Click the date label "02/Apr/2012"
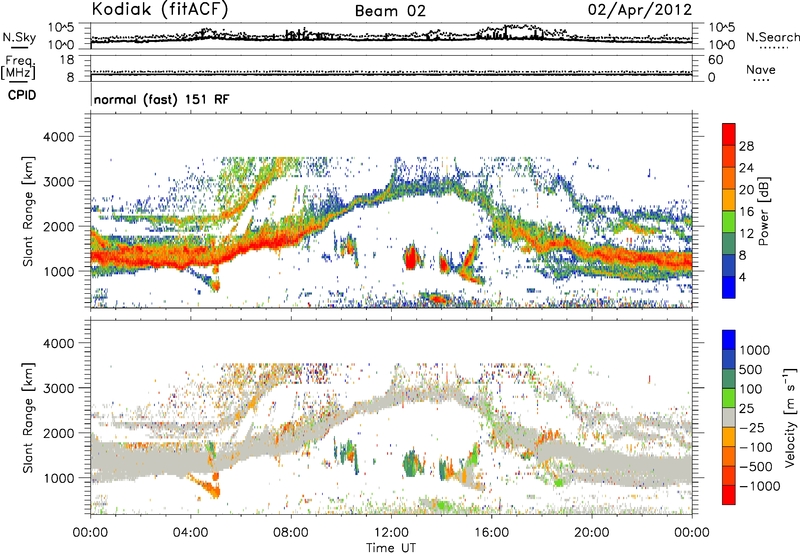This screenshot has height=554, width=800. tap(640, 10)
